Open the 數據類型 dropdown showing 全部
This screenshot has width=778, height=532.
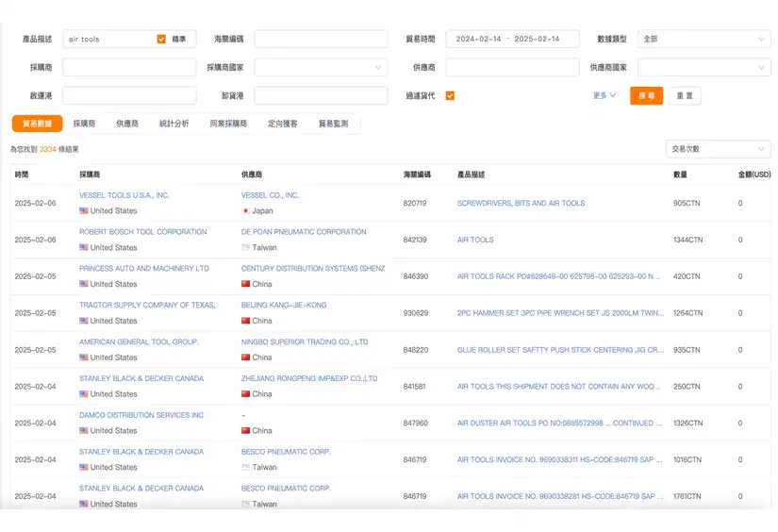coord(704,39)
